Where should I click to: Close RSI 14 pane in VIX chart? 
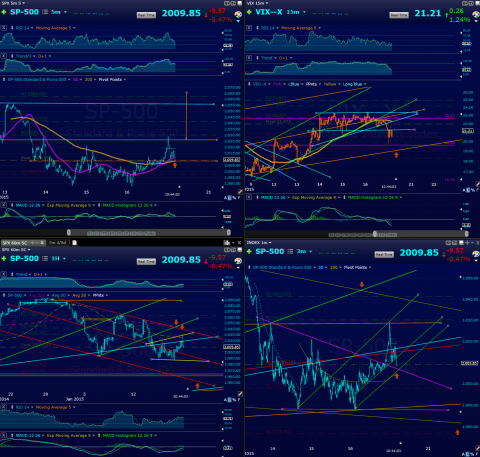click(249, 28)
